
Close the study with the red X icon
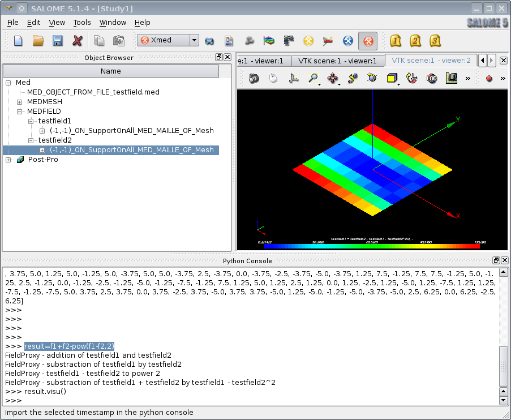[x=77, y=41]
